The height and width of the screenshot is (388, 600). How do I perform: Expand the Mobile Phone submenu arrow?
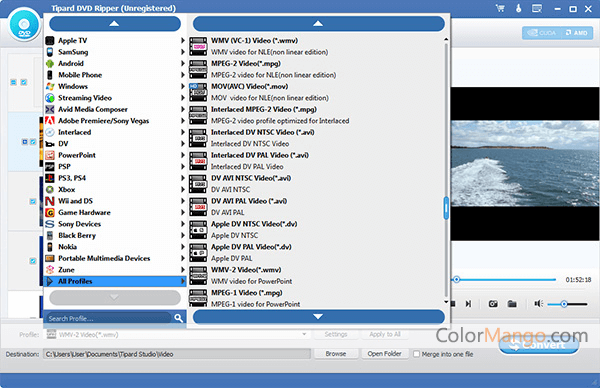pyautogui.click(x=183, y=75)
